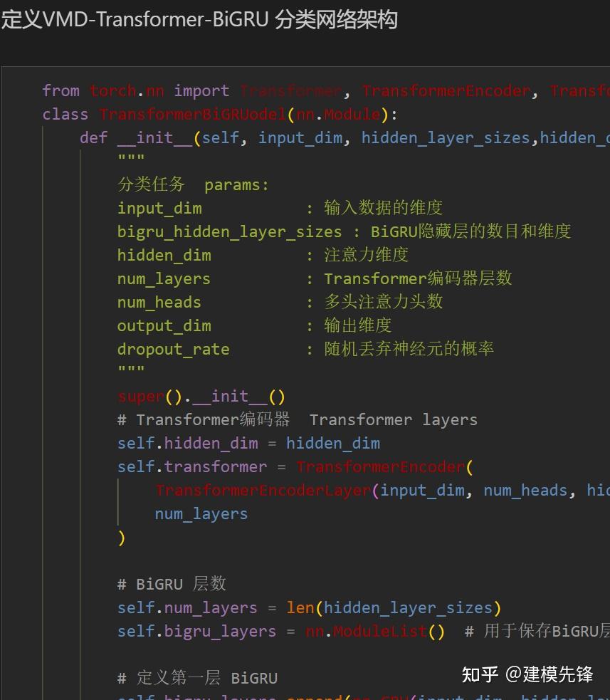Screen dimensions: 610x700
Task: Click the TransformerEncoderLayer constructor call
Action: click(263, 490)
